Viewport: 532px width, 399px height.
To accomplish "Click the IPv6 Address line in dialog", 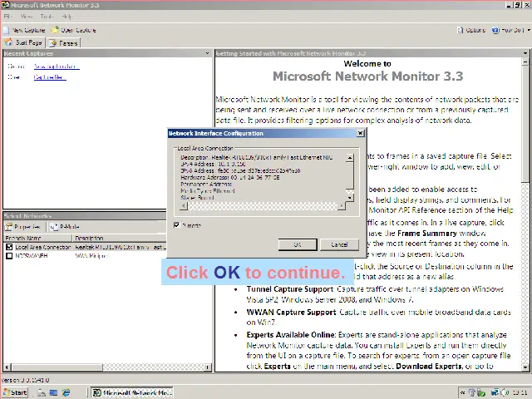I will point(240,170).
